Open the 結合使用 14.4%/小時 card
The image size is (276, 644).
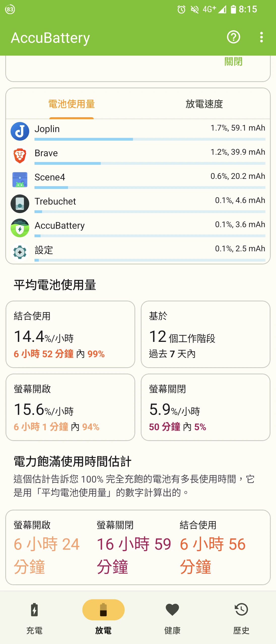point(70,334)
